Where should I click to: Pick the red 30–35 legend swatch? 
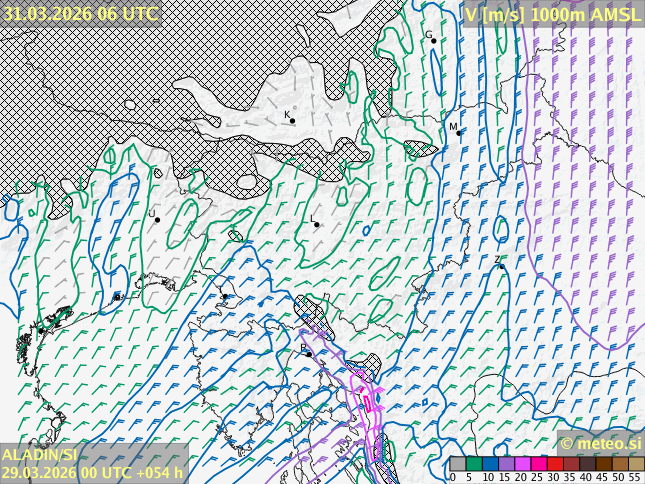pos(555,464)
